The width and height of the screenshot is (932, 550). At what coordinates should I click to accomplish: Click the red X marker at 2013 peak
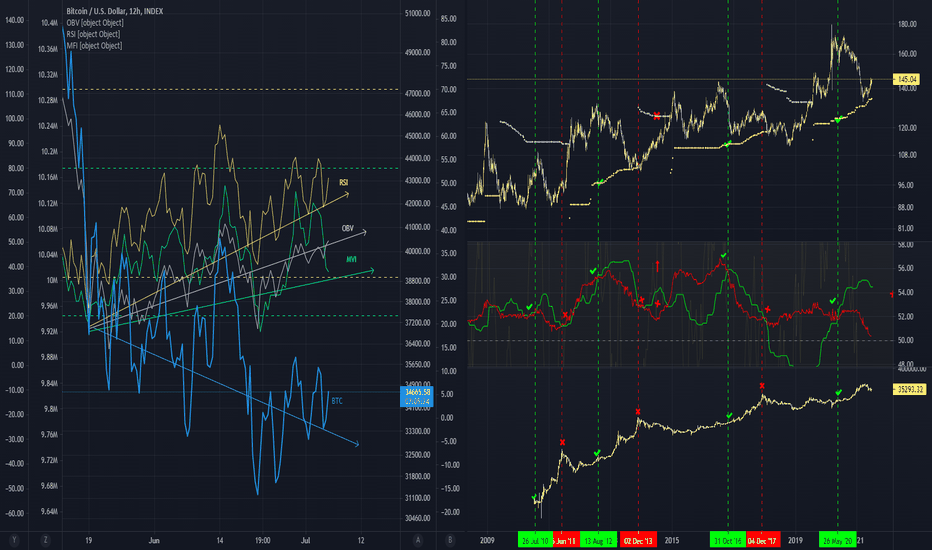pyautogui.click(x=638, y=411)
